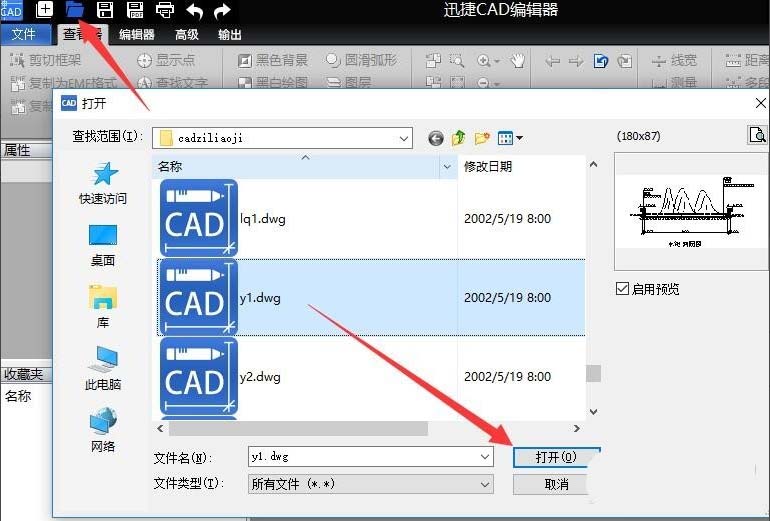This screenshot has width=770, height=521.
Task: Click the up one level icon
Action: [459, 138]
